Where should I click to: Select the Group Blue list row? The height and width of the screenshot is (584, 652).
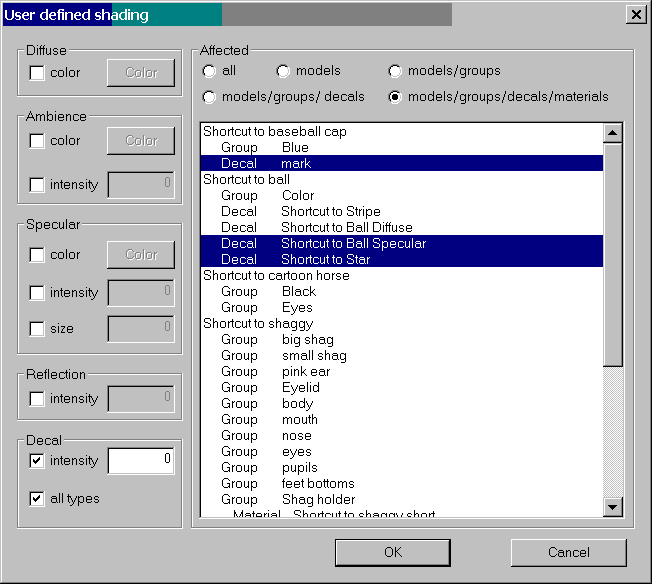tap(402, 147)
